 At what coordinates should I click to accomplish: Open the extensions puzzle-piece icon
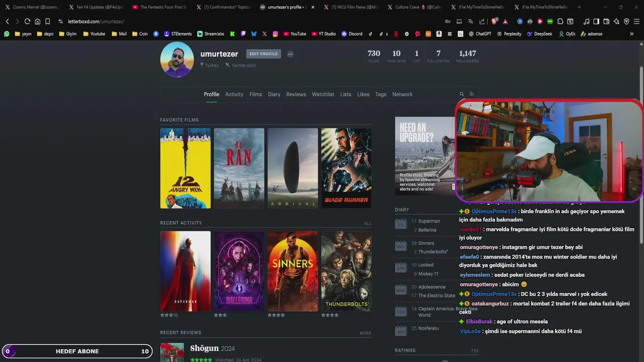coord(560,22)
